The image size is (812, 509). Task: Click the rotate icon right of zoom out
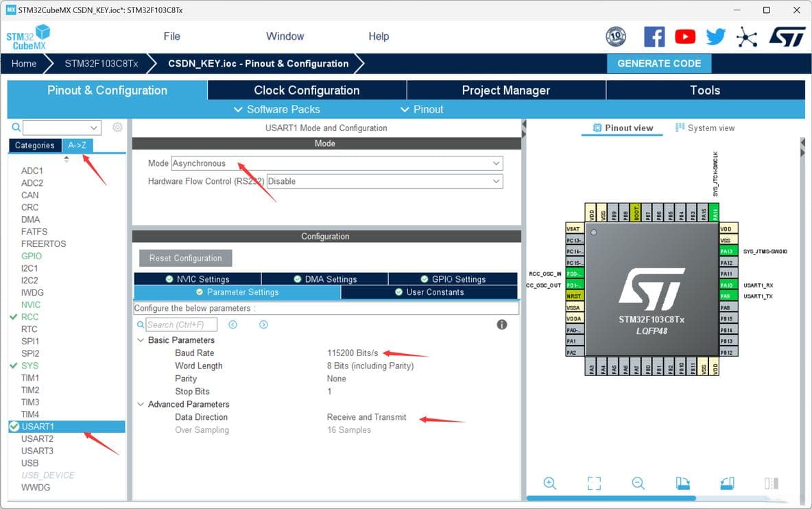pyautogui.click(x=682, y=483)
